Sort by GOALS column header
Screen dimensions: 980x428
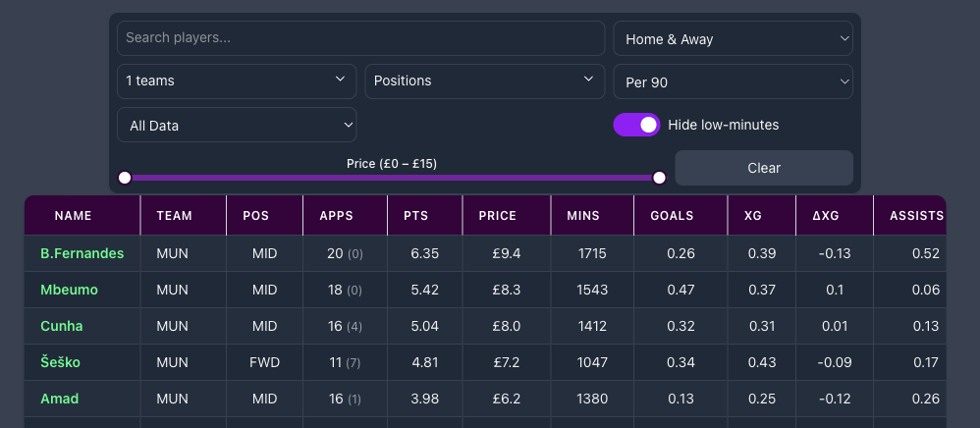coord(672,215)
